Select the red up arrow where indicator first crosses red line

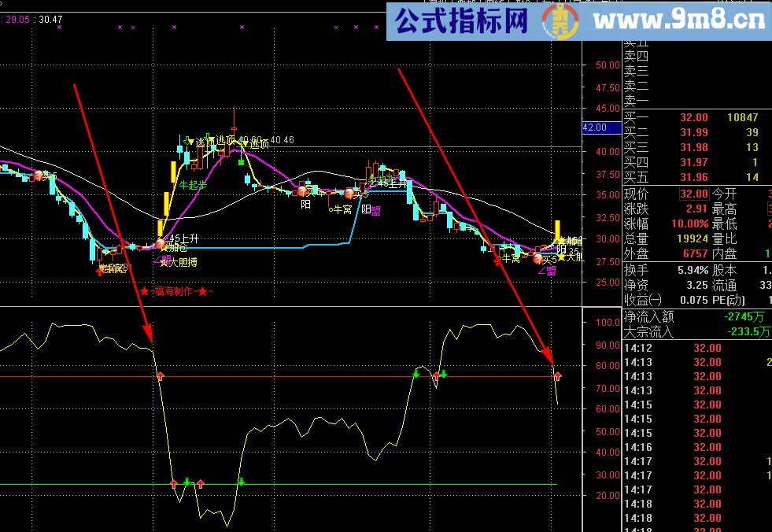(x=160, y=376)
